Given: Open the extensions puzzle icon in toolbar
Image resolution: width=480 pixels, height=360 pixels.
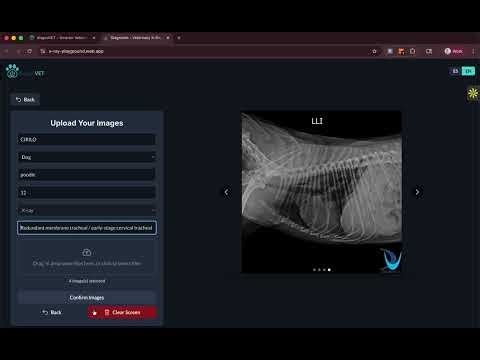Looking at the screenshot, I should (413, 51).
